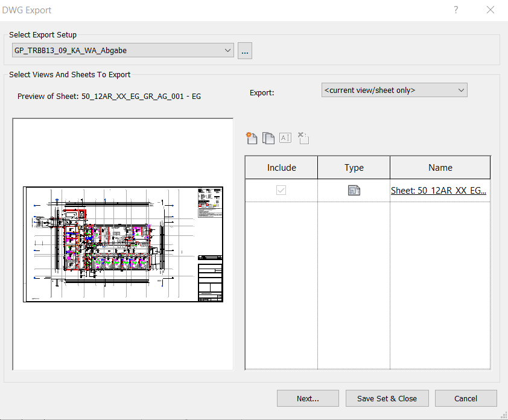Screen dimensions: 508x420
Task: Expand the Select Export Setup dropdown
Action: pyautogui.click(x=228, y=51)
